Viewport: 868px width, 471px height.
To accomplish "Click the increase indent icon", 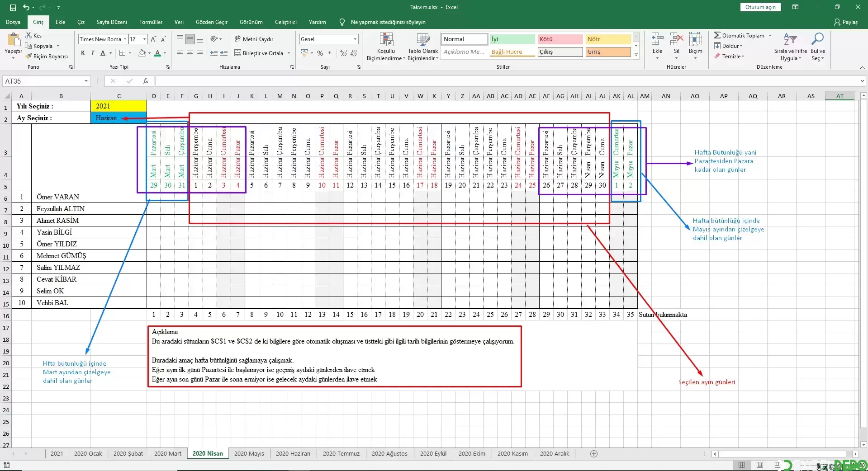I will pos(224,53).
